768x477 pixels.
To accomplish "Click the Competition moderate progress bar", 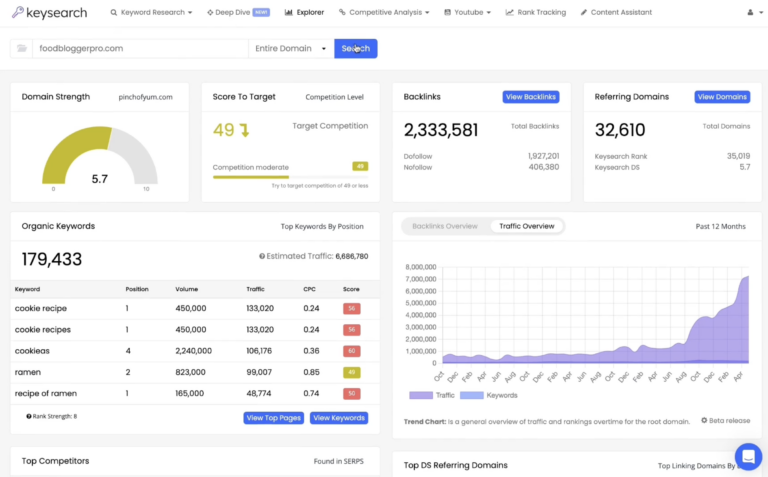I will (290, 177).
